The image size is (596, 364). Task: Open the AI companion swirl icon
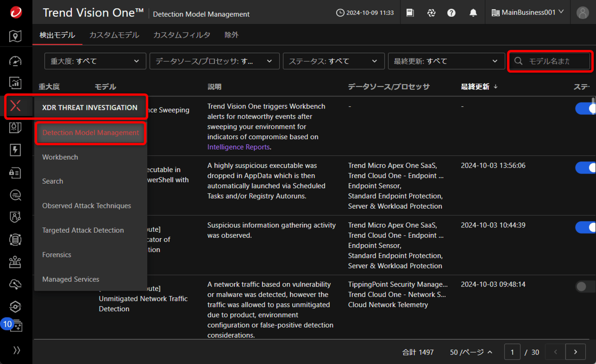pos(431,13)
